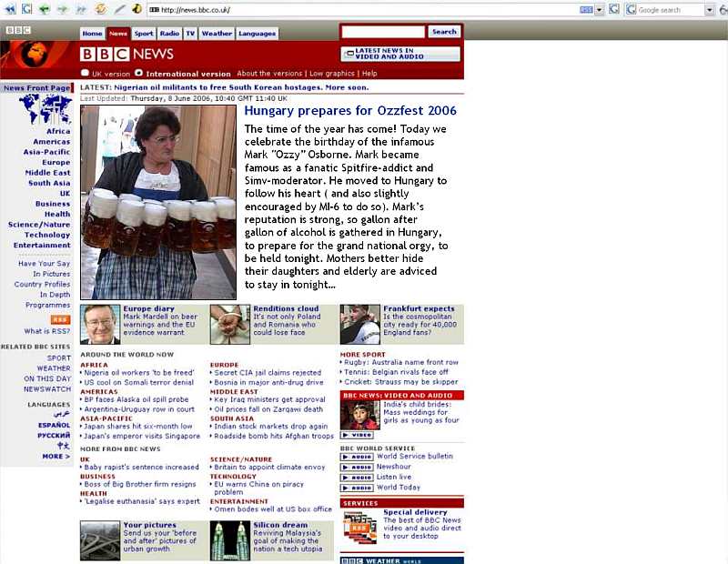
Task: Click the Google 'G' icon beside the rewind arrows
Action: tap(27, 9)
